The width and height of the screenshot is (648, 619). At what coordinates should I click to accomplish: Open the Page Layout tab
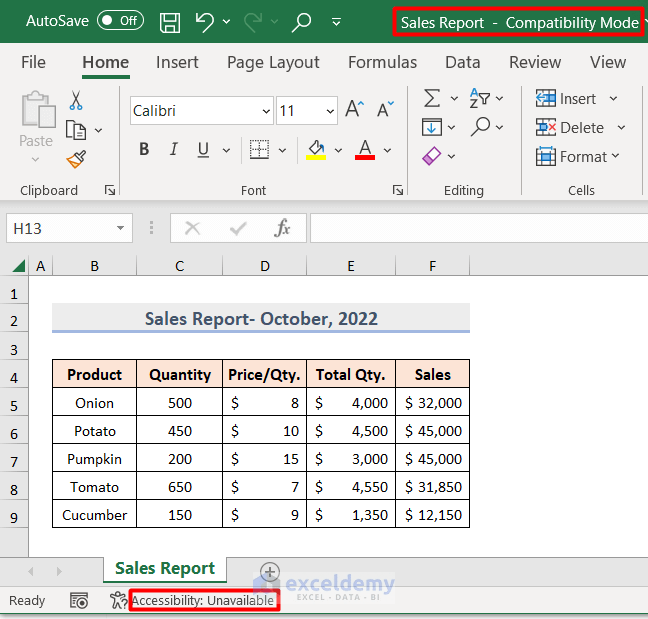pyautogui.click(x=273, y=63)
